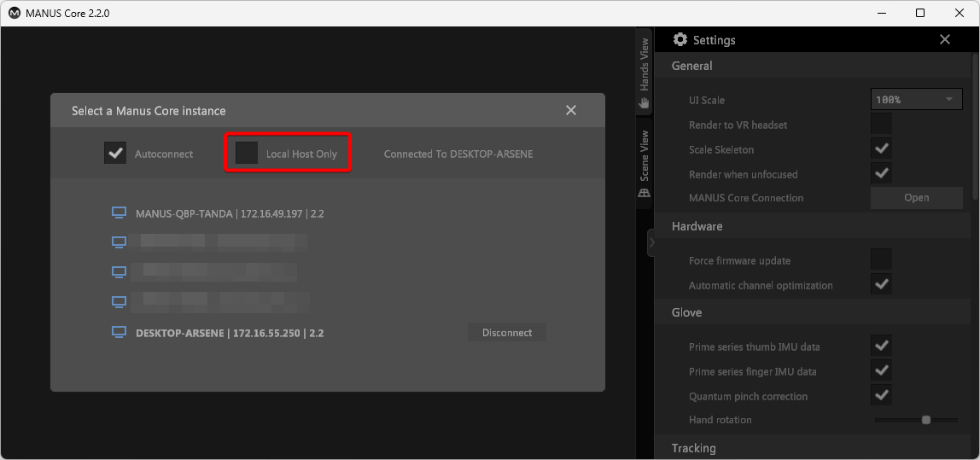980x460 pixels.
Task: Disconnect from DESKTOP-ARSENE
Action: click(506, 333)
